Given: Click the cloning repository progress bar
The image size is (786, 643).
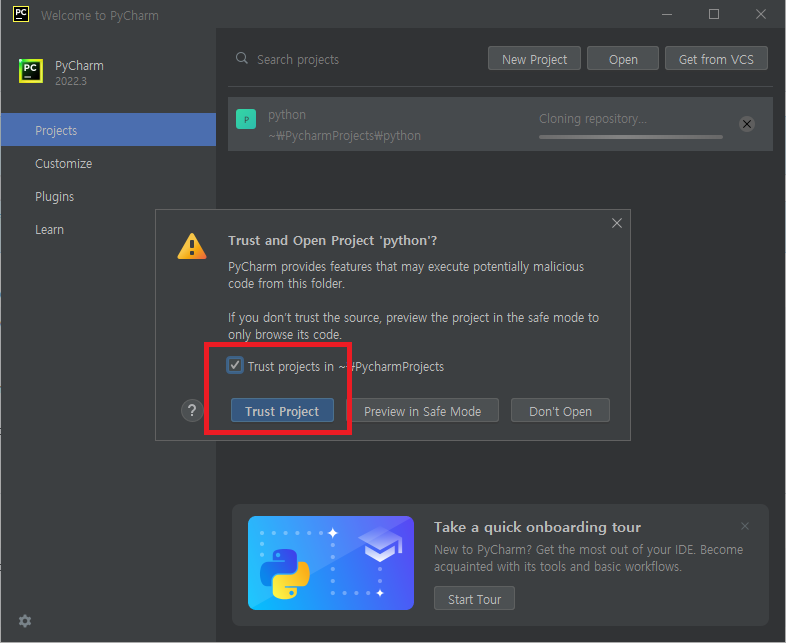Looking at the screenshot, I should pos(631,137).
